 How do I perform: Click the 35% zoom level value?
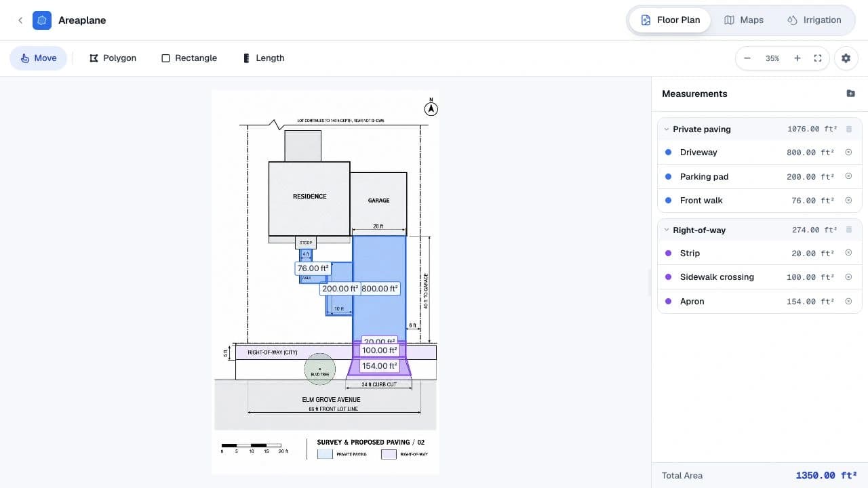click(x=772, y=58)
